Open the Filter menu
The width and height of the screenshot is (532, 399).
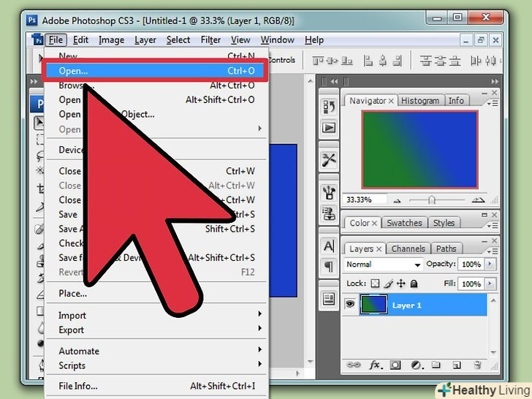coord(210,40)
